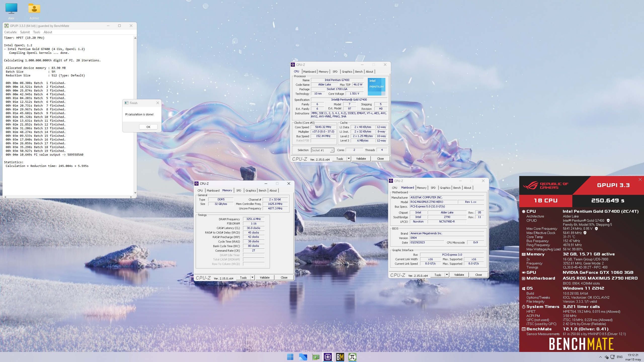Image resolution: width=644 pixels, height=362 pixels.
Task: Open Graphics tab in mainboard CPU-Z window
Action: (x=445, y=188)
